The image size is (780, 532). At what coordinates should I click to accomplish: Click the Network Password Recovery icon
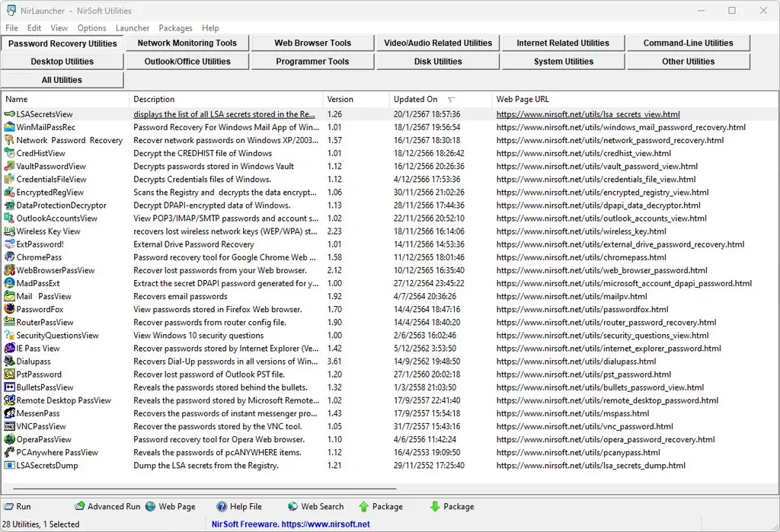click(9, 140)
